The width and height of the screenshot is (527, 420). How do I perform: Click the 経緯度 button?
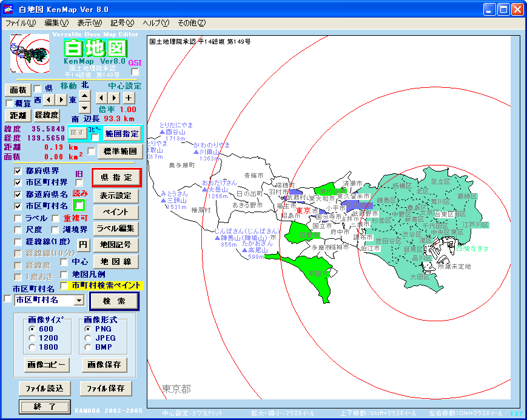pos(47,115)
